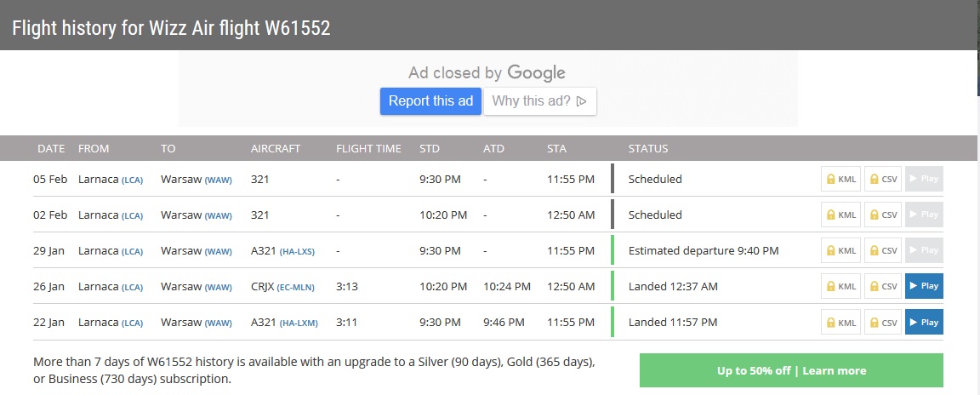Select status 'Landed 11:57 PM'
Screen dimensions: 980x395
click(x=673, y=323)
